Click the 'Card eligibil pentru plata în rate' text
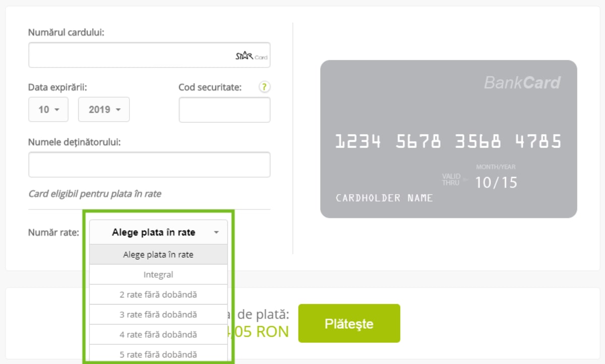Screen dimensions: 605x364 click(x=95, y=194)
